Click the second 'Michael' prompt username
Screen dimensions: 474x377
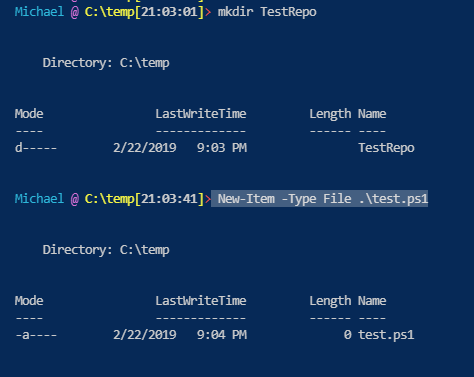click(x=39, y=199)
